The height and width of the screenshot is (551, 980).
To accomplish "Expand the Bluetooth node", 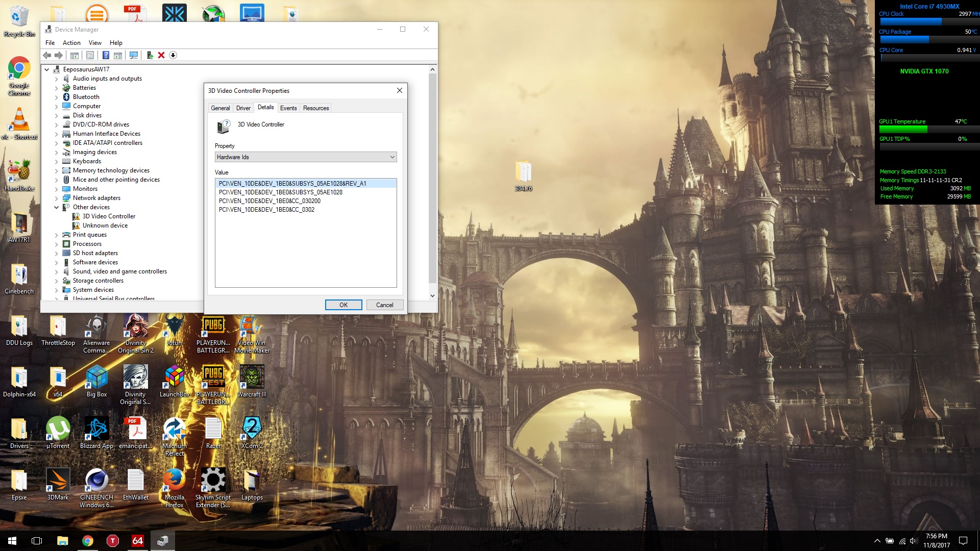I will click(x=57, y=97).
